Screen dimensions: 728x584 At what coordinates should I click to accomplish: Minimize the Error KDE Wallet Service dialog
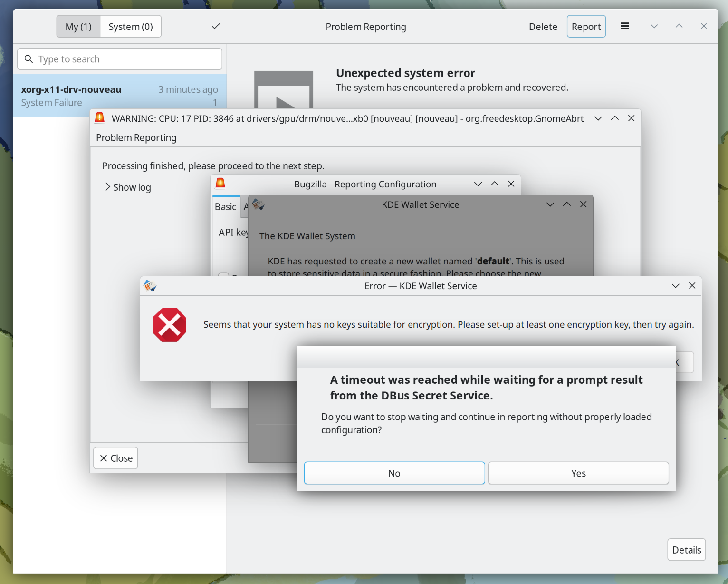[x=675, y=286]
